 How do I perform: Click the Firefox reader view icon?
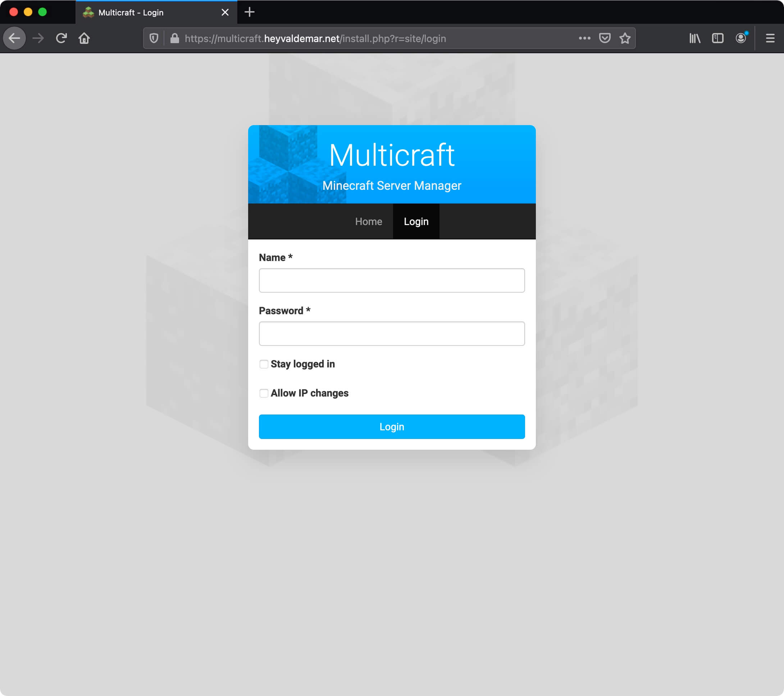(717, 38)
